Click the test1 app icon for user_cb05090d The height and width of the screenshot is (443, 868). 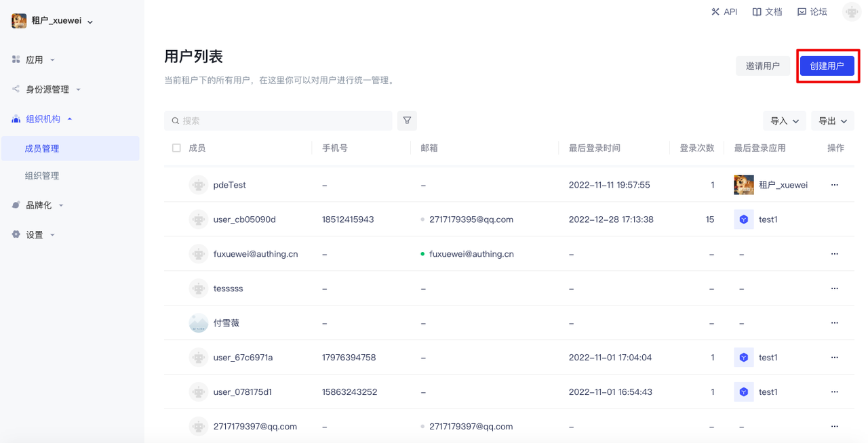[x=744, y=219]
